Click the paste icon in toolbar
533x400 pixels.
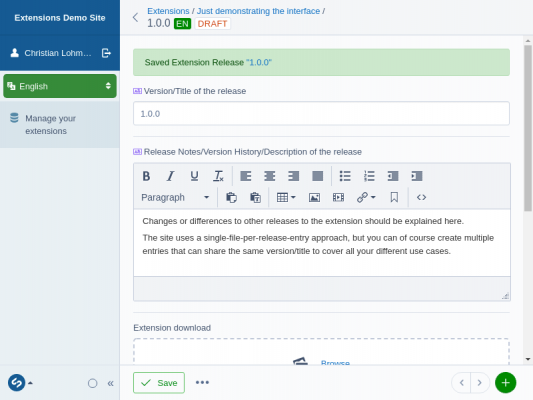coord(231,197)
